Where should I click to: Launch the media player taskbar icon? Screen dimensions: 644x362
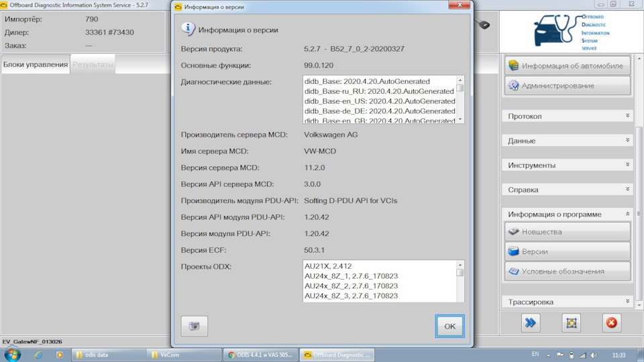pyautogui.click(x=60, y=355)
